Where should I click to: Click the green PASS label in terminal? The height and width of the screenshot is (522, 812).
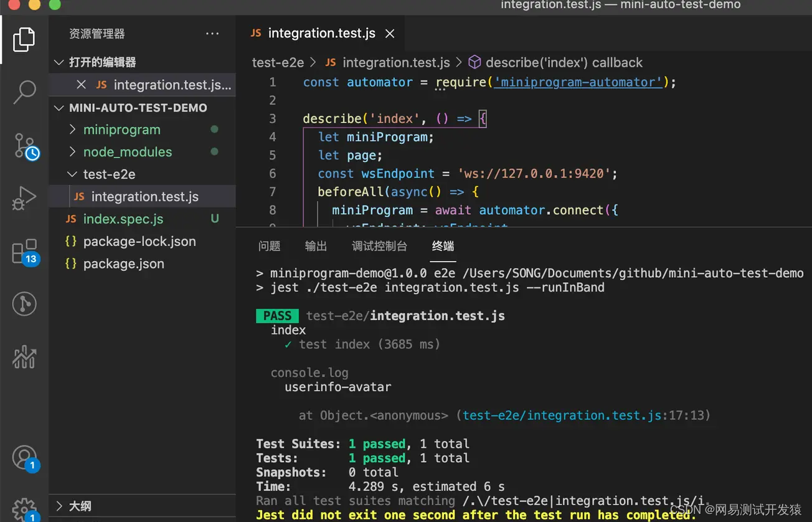[x=277, y=316]
